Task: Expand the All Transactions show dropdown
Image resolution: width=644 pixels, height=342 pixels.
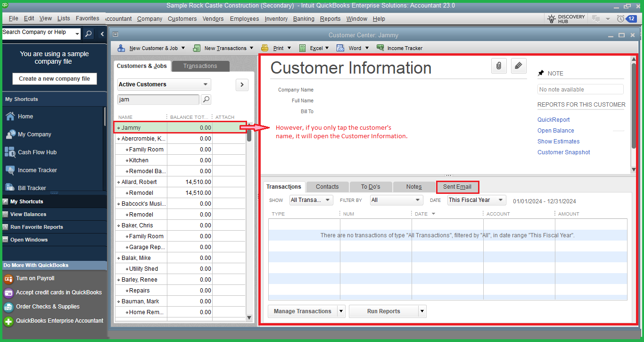Action: 311,200
